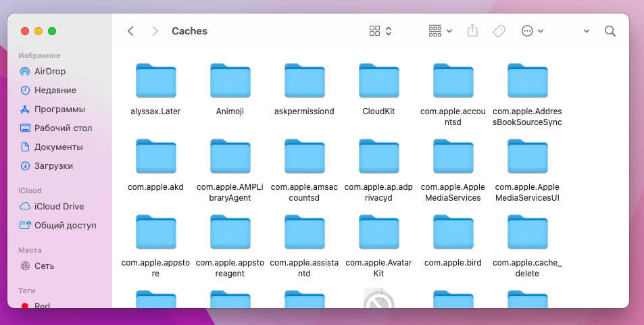
Task: Select the com.apple.accountsd folder
Action: (x=453, y=80)
